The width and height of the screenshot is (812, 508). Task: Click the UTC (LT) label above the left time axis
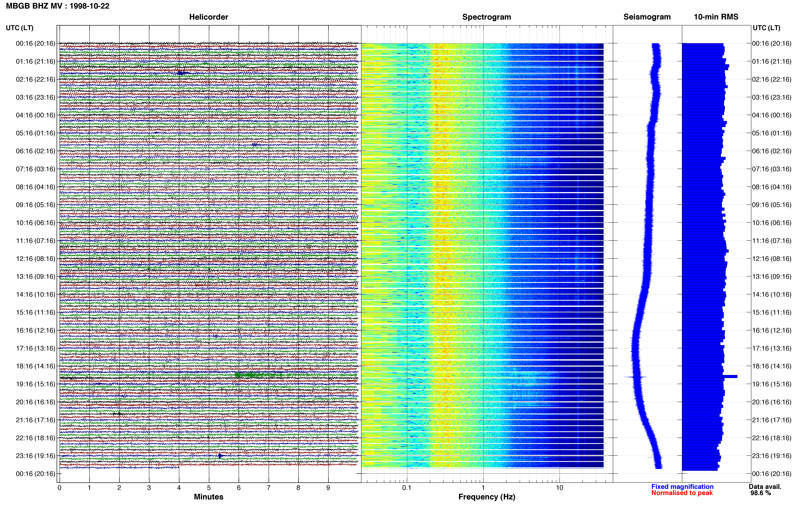coord(19,28)
